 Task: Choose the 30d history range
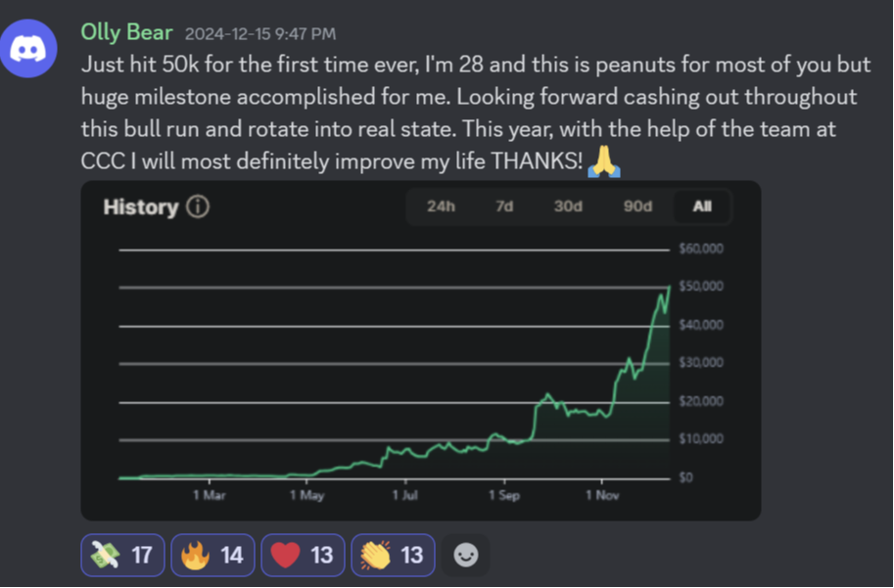pyautogui.click(x=568, y=206)
